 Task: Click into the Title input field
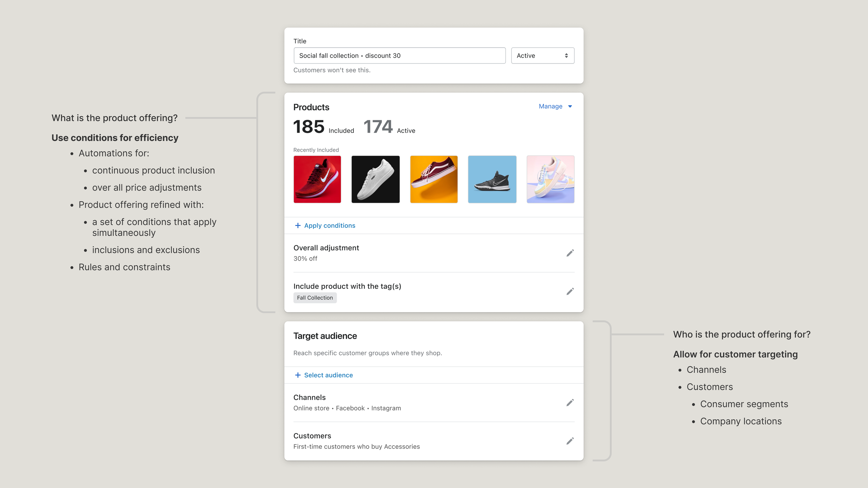tap(399, 56)
